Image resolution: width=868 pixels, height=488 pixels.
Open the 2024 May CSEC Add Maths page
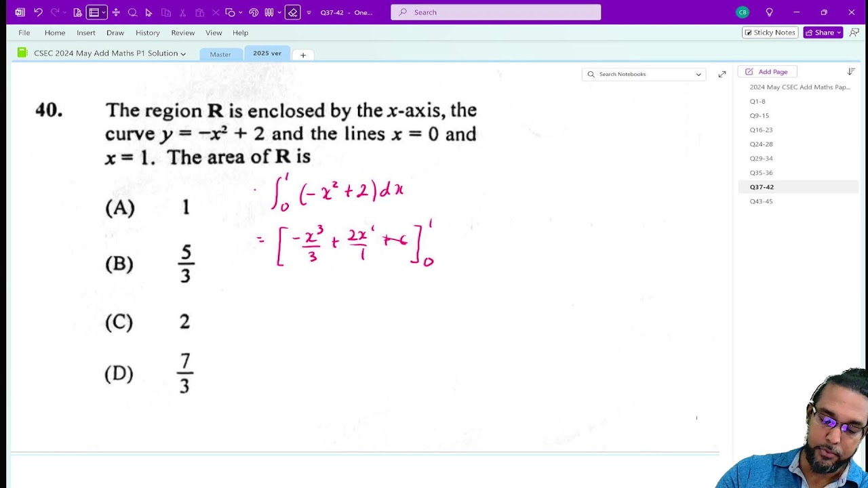click(799, 87)
